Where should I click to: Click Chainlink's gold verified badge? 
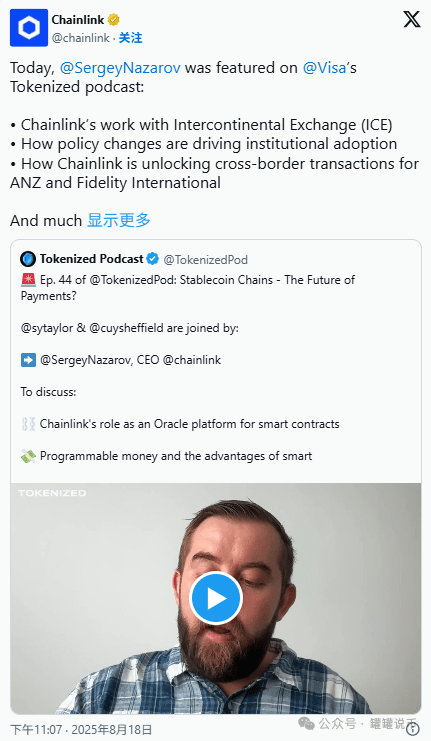(113, 20)
